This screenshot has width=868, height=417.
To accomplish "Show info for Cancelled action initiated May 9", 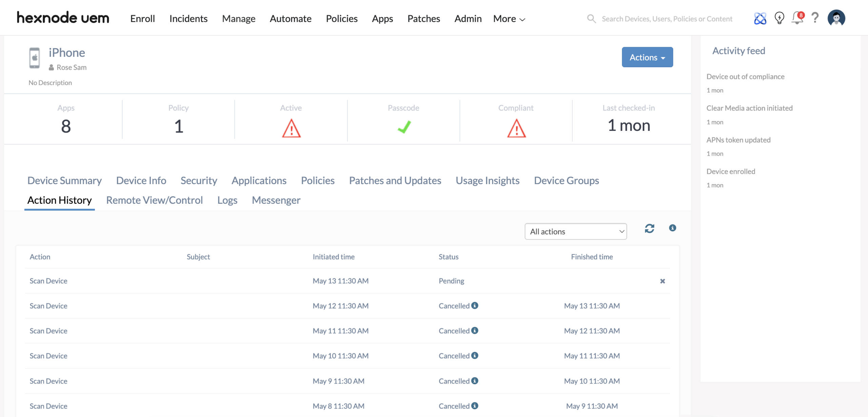I will (x=475, y=381).
